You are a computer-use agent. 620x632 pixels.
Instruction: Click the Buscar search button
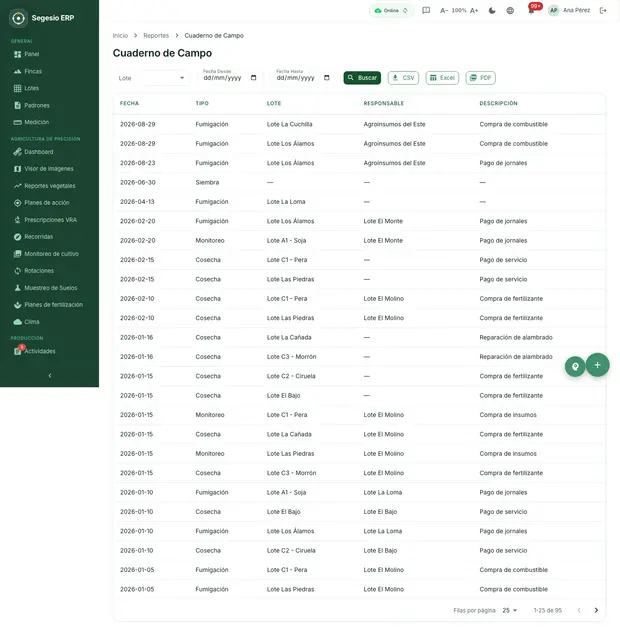point(362,78)
